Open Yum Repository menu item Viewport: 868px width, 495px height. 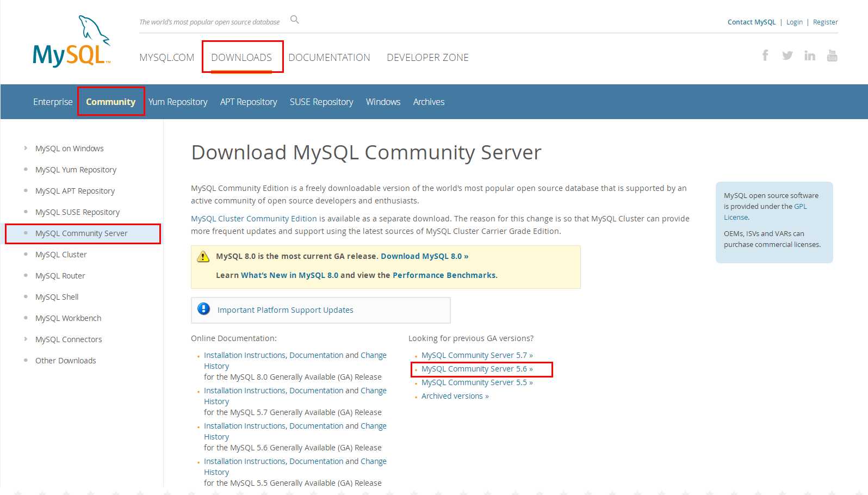pos(178,102)
